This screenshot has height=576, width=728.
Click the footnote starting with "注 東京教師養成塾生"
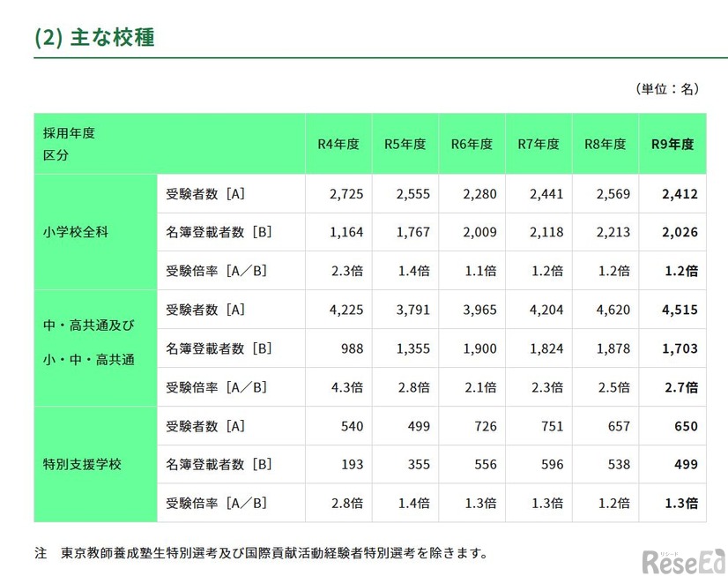[261, 553]
